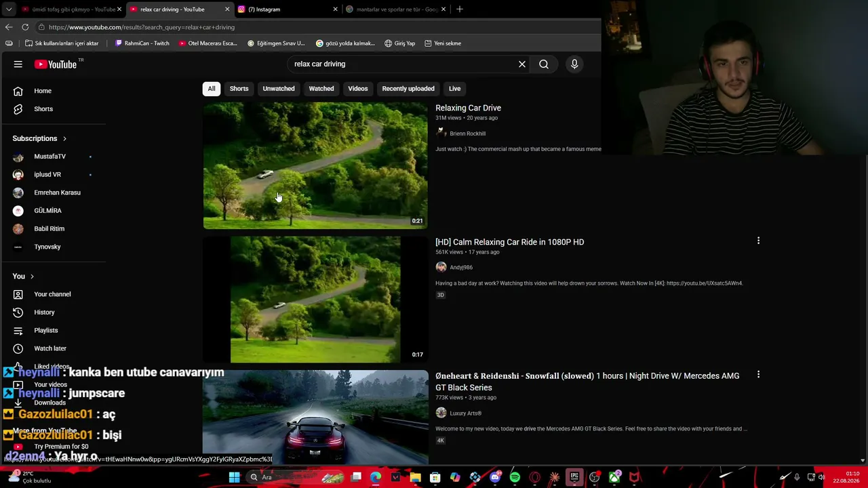
Task: Clear the search box with the X
Action: coord(522,64)
